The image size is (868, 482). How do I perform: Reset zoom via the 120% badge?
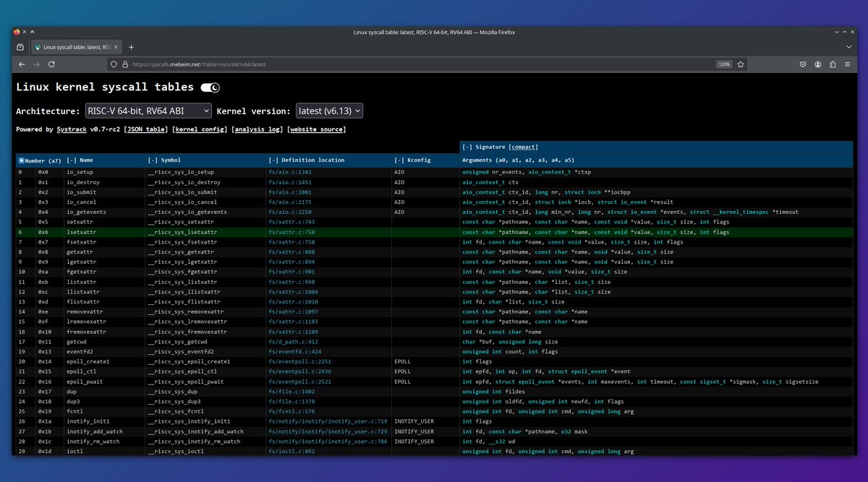coord(723,64)
